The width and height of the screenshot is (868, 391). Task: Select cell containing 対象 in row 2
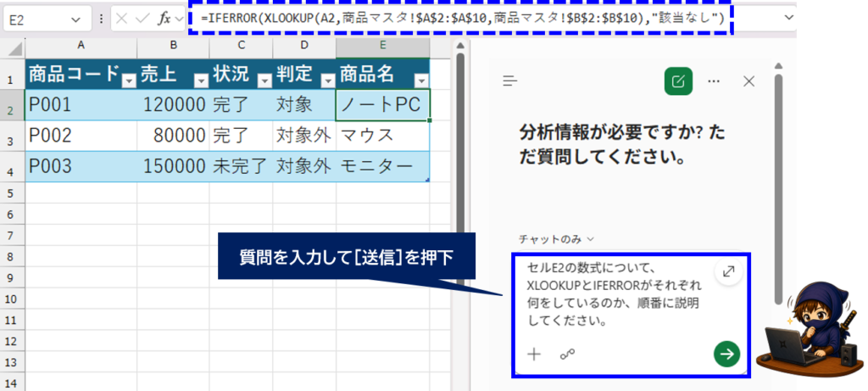coord(304,104)
